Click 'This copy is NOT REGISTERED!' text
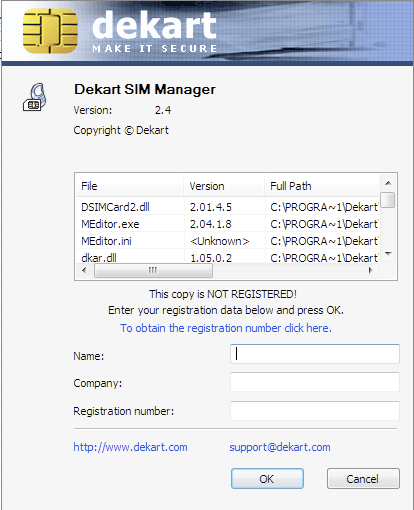Image resolution: width=414 pixels, height=510 pixels. 223,294
